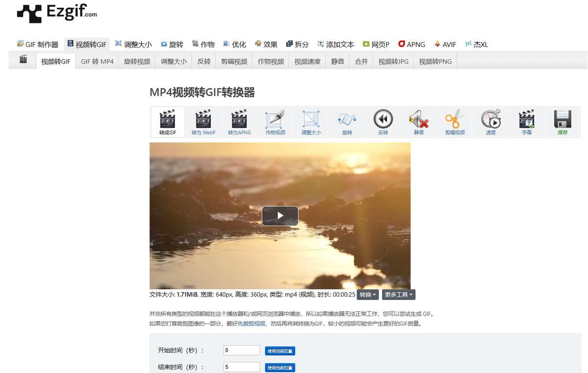Open the 视频速度 tab
Screen dimensions: 588x373
point(307,61)
